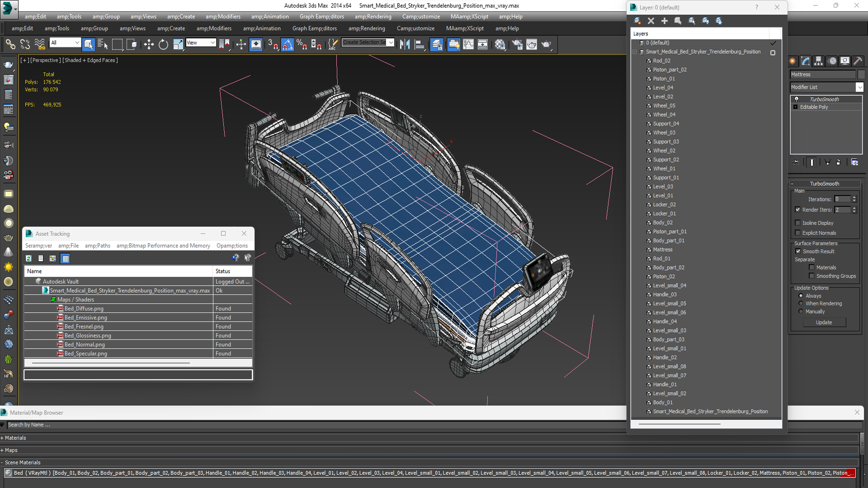Viewport: 868px width, 488px height.
Task: Expand the Maps group in browser
Action: click(x=2, y=450)
